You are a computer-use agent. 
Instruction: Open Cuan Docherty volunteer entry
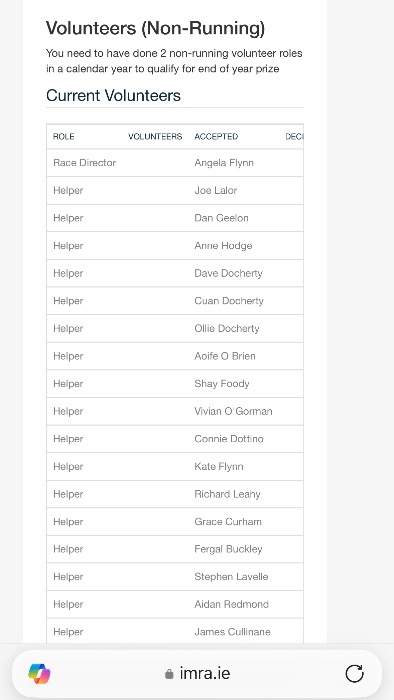click(x=229, y=301)
